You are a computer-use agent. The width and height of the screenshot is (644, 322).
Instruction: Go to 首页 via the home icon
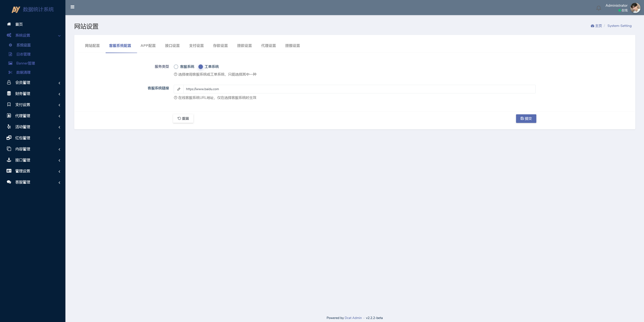click(9, 24)
